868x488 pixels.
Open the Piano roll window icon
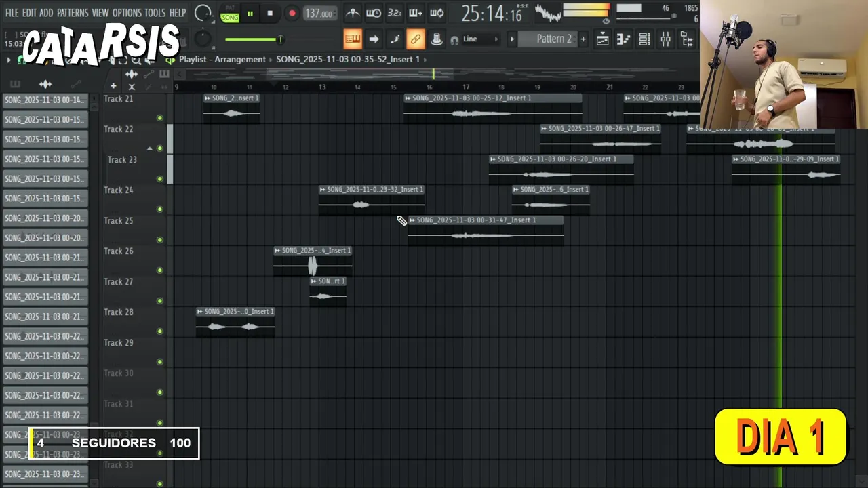623,39
